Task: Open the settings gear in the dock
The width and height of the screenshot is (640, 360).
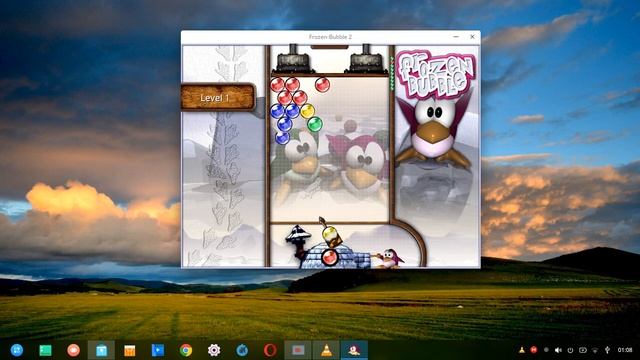Action: [214, 350]
